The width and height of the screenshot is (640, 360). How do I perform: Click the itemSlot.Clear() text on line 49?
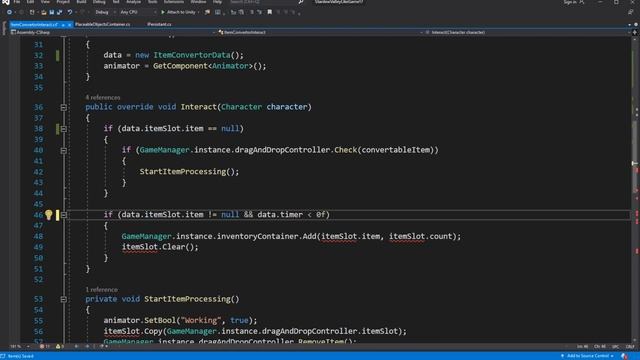pos(160,247)
